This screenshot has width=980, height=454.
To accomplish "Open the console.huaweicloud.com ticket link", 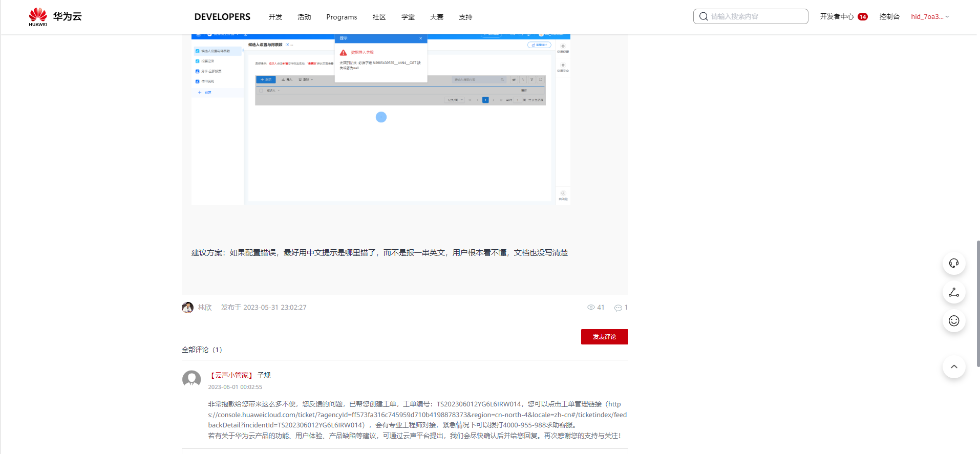I will (417, 415).
